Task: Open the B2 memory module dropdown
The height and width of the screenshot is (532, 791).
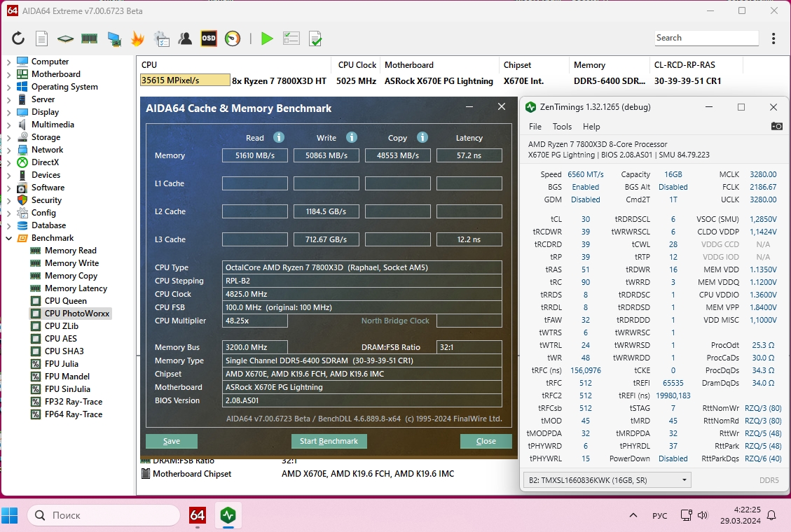Action: click(607, 480)
